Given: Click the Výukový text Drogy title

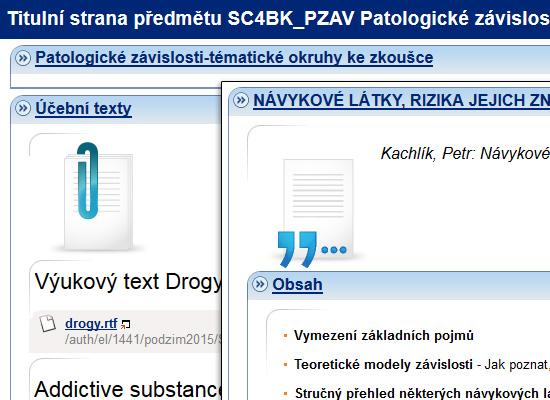Looking at the screenshot, I should click(x=128, y=281).
